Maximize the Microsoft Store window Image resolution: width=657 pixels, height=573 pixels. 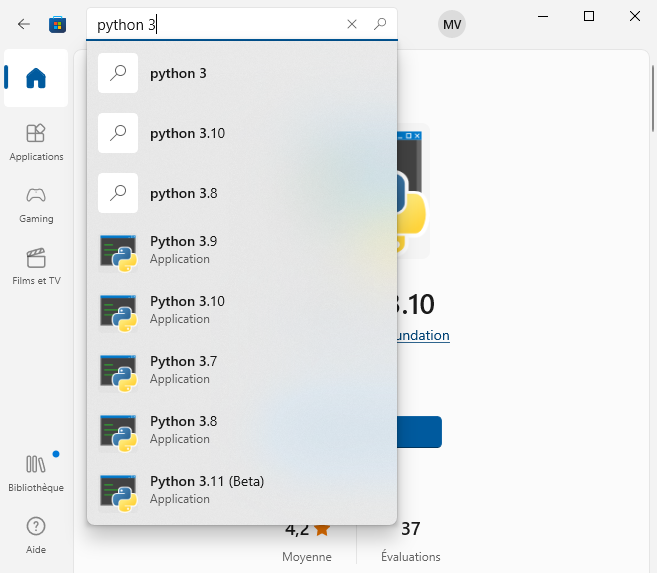point(589,16)
